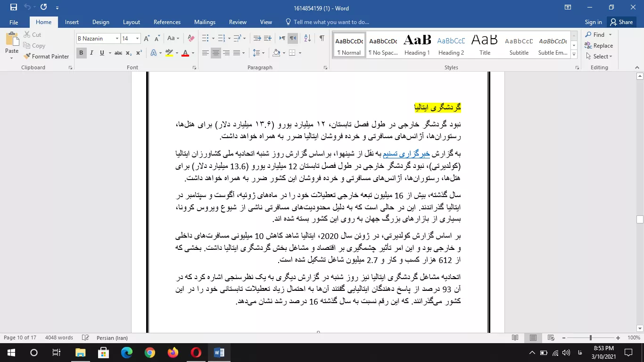Viewport: 644px width, 362px height.
Task: Click the Center alignment icon
Action: [x=216, y=53]
